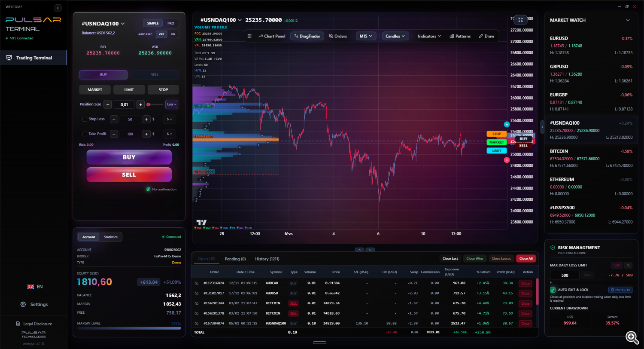The height and width of the screenshot is (349, 644).
Task: Enable the Stop Loss checkbox
Action: pyautogui.click(x=85, y=119)
